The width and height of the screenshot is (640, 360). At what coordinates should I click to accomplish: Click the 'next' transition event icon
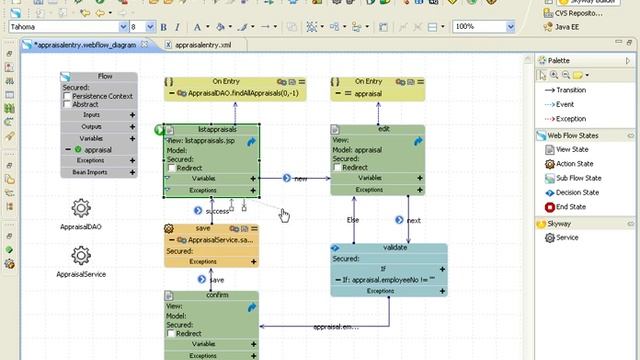(399, 220)
